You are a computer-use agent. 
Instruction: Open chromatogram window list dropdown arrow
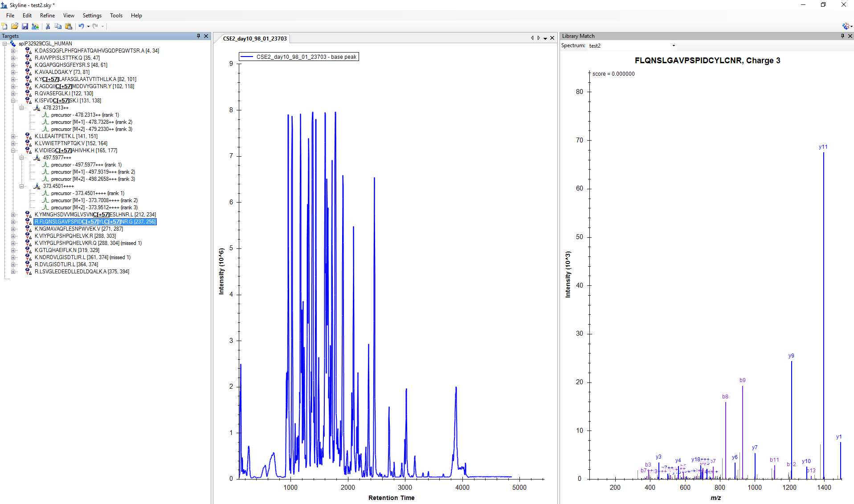pyautogui.click(x=545, y=38)
